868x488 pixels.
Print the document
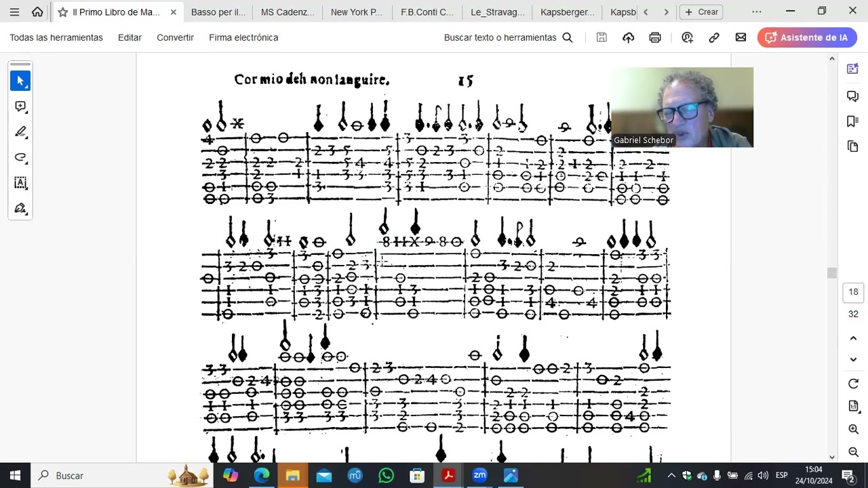tap(655, 37)
